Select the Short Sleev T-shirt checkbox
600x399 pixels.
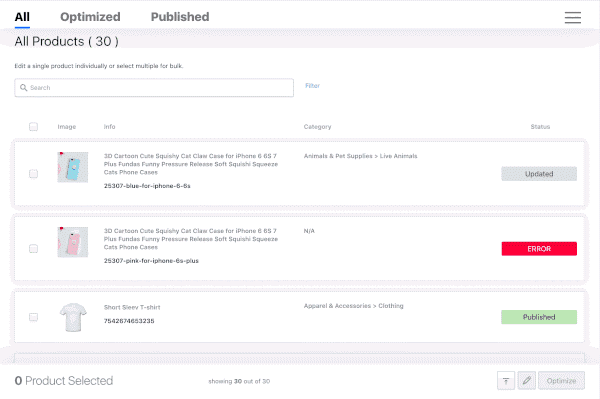pyautogui.click(x=33, y=317)
